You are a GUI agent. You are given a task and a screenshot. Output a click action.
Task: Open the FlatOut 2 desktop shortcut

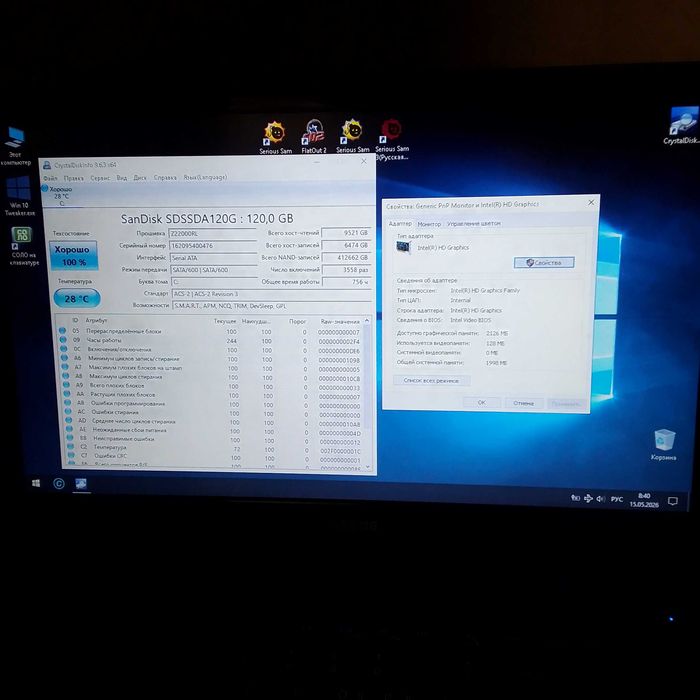[314, 137]
